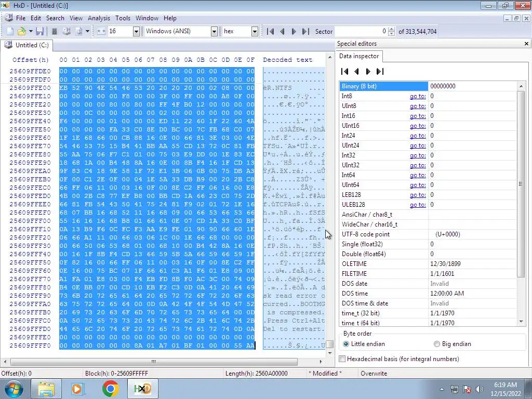Jump to last sector button
532x399 pixels.
tap(305, 32)
